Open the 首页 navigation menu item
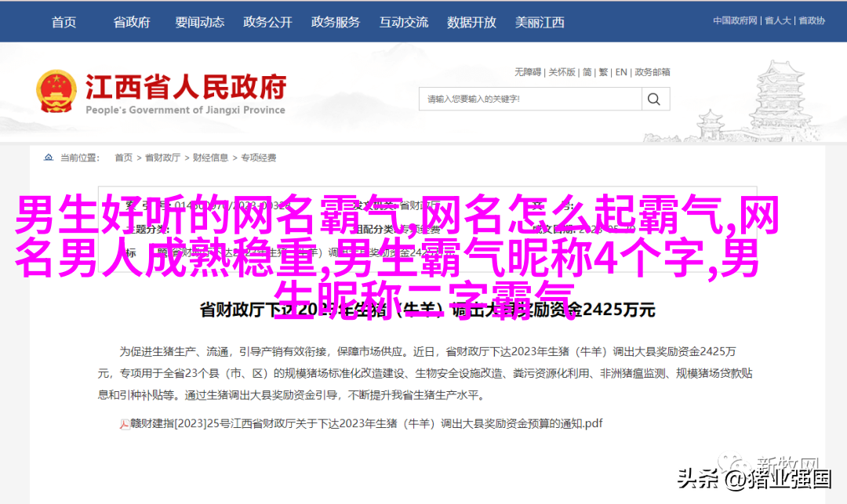 [64, 22]
